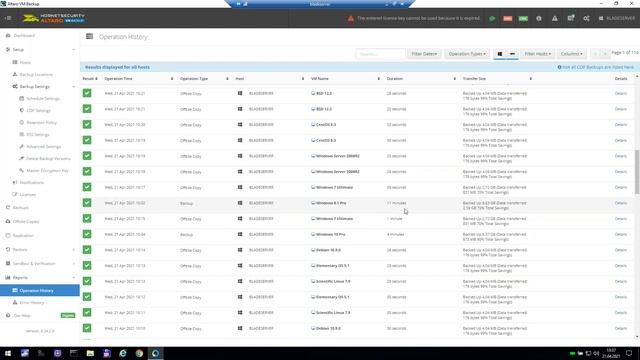Open Internet Explorer from the taskbar
Screen dimensions: 640x360
click(x=123, y=353)
